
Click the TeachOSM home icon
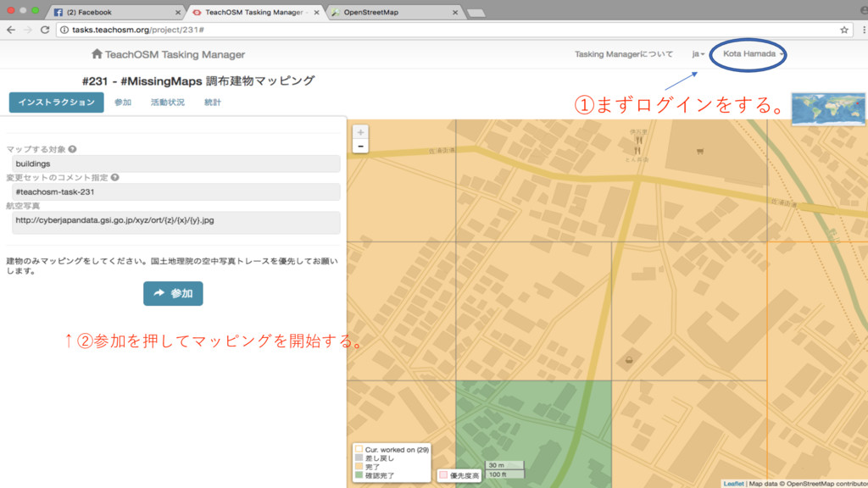(97, 54)
